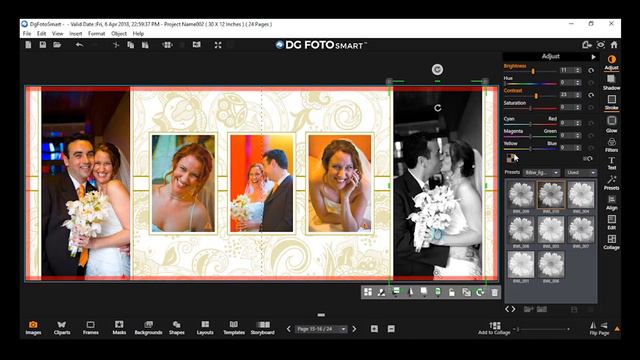This screenshot has height=360, width=640.
Task: Adjust Contrast value with the stepper arrows
Action: (x=578, y=95)
